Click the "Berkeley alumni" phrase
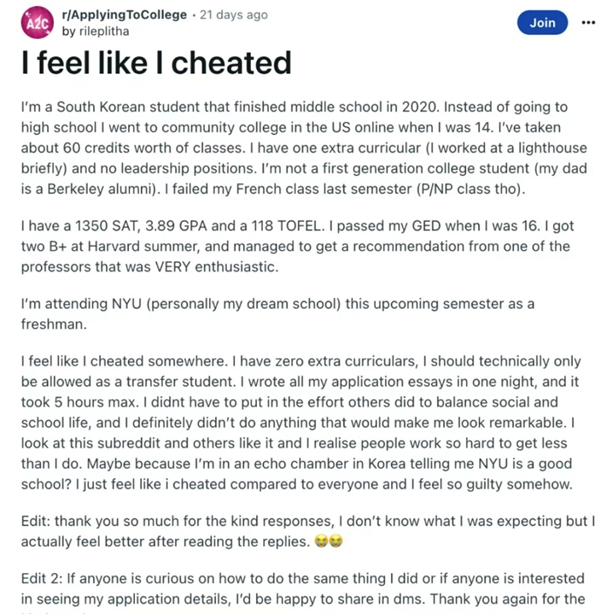Screen dimensions: 607x614 click(x=99, y=189)
